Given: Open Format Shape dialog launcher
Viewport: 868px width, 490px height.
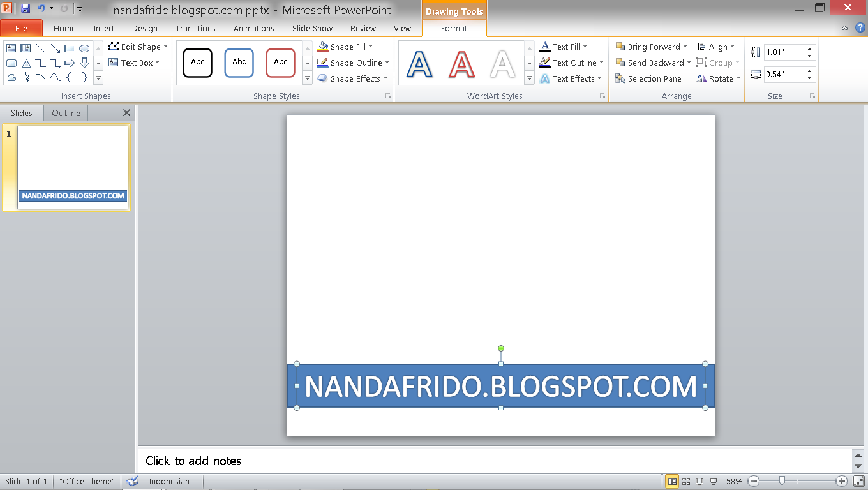Looking at the screenshot, I should (x=387, y=96).
